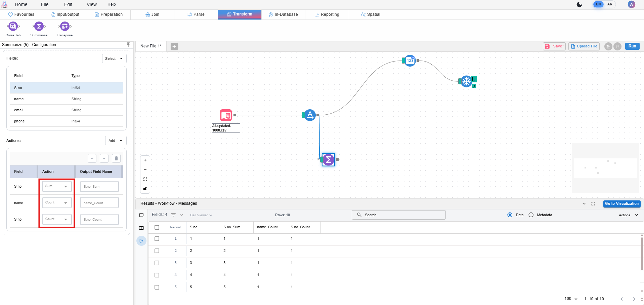Tick the select-all header checkbox
The height and width of the screenshot is (305, 644).
[x=157, y=227]
